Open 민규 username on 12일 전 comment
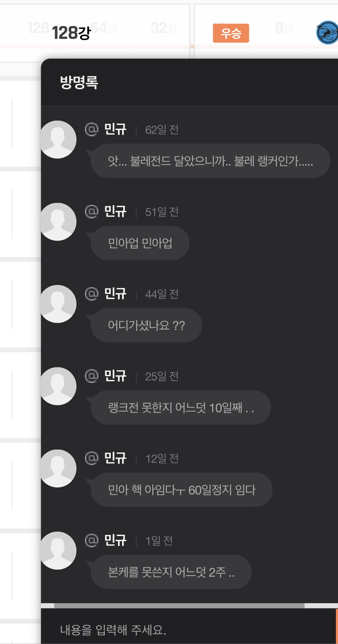The image size is (338, 644). 115,458
